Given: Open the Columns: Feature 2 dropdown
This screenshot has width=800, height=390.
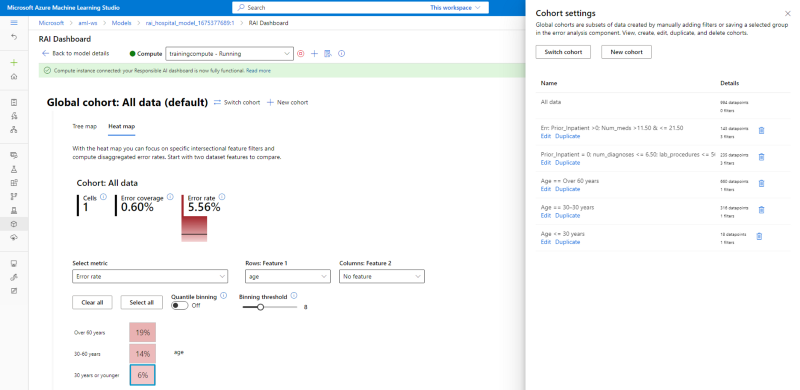Looking at the screenshot, I should pyautogui.click(x=382, y=276).
